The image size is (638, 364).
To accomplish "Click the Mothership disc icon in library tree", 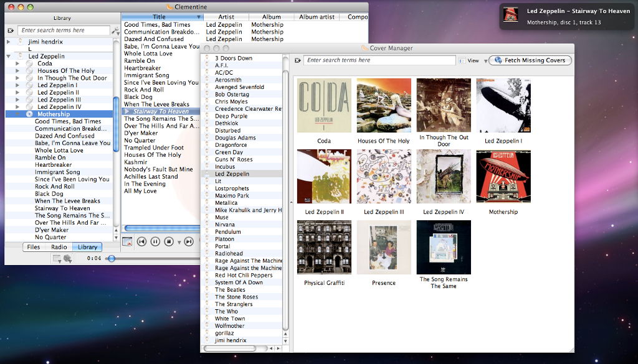I will tap(29, 114).
